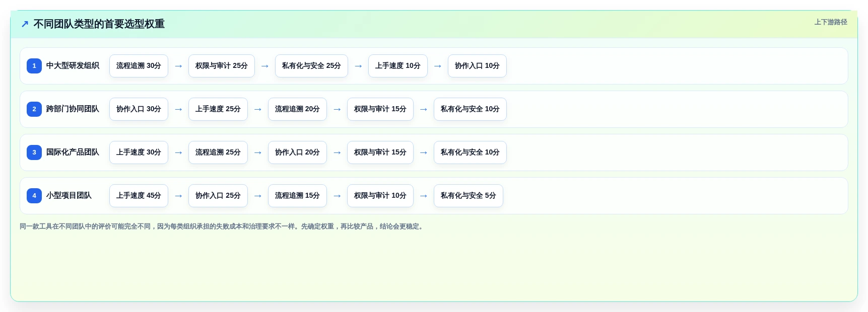Click the 私有化与安全 25分 chip
Screen dimensions: 868x312
(311, 66)
